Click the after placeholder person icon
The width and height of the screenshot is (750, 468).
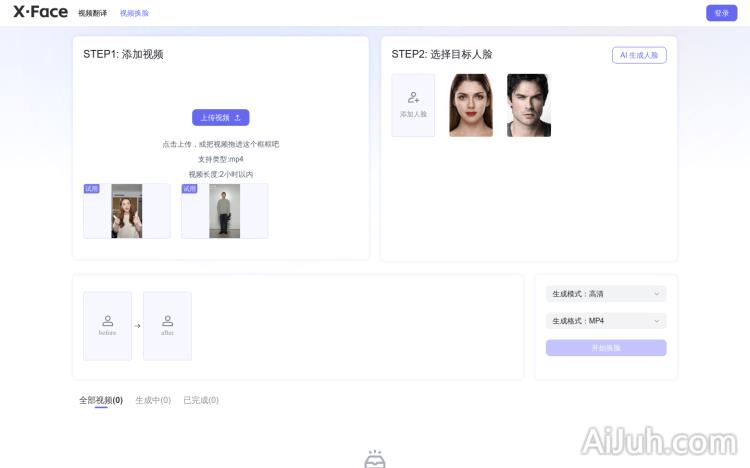[x=167, y=321]
